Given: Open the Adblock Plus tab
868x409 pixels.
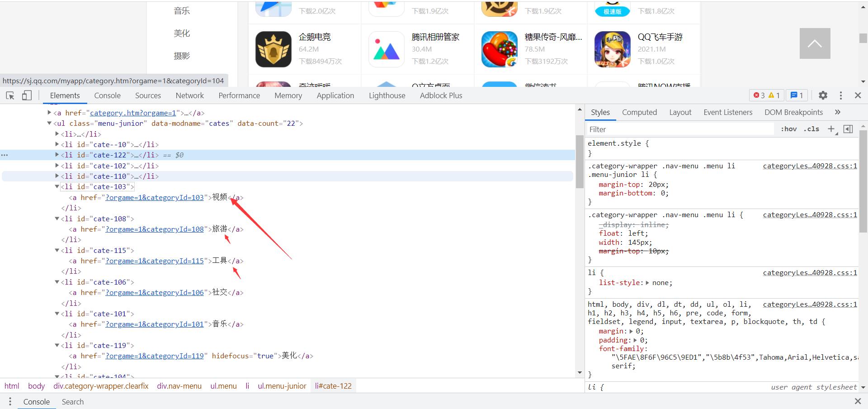Looking at the screenshot, I should coord(441,95).
